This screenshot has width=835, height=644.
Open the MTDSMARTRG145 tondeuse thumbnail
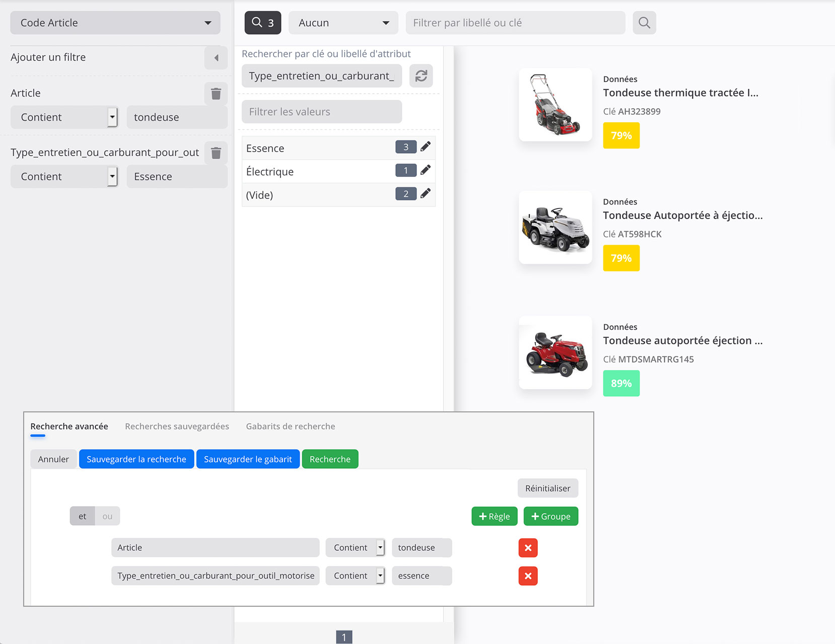[x=555, y=353]
